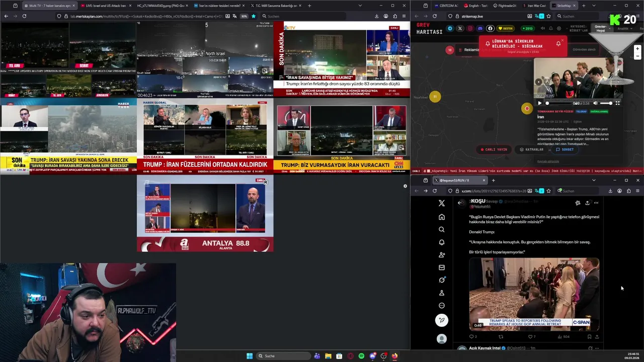Image resolution: width=644 pixels, height=362 pixels.
Task: Switch to Iran War Cost tab
Action: pyautogui.click(x=534, y=6)
